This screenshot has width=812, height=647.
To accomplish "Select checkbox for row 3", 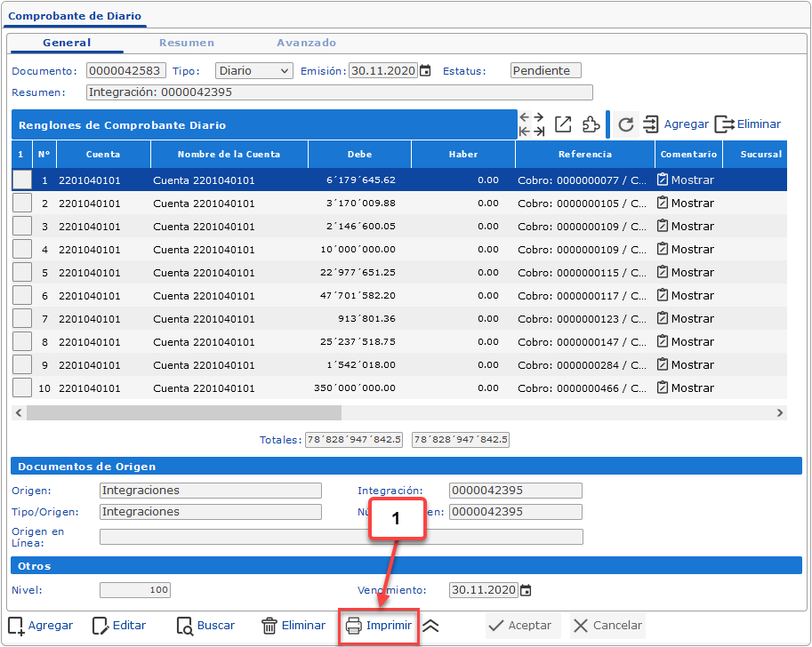I will pos(21,226).
